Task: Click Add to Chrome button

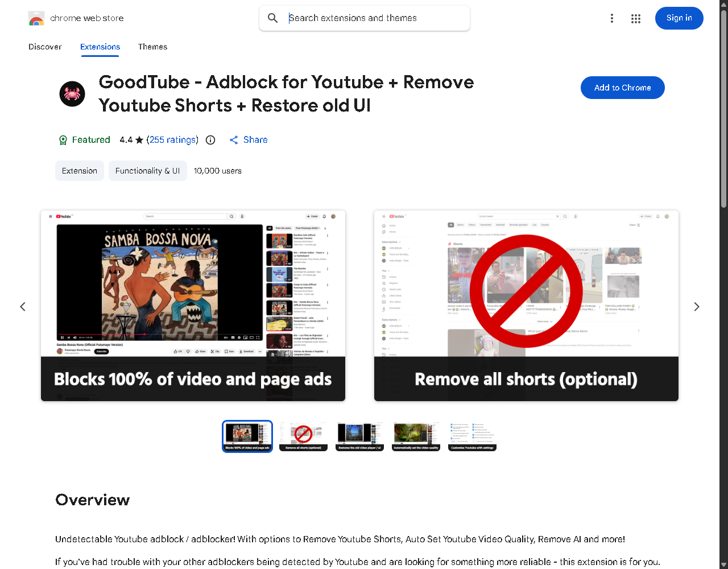Action: click(x=622, y=88)
